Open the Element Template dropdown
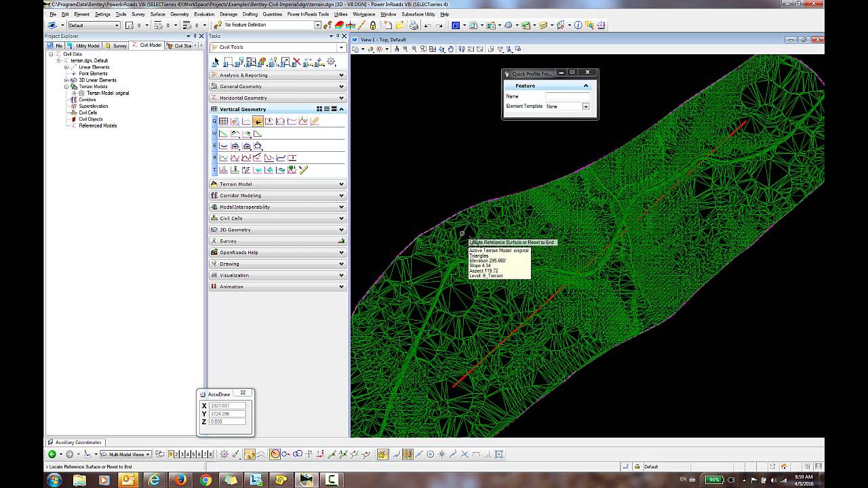The height and width of the screenshot is (488, 868). tap(585, 106)
